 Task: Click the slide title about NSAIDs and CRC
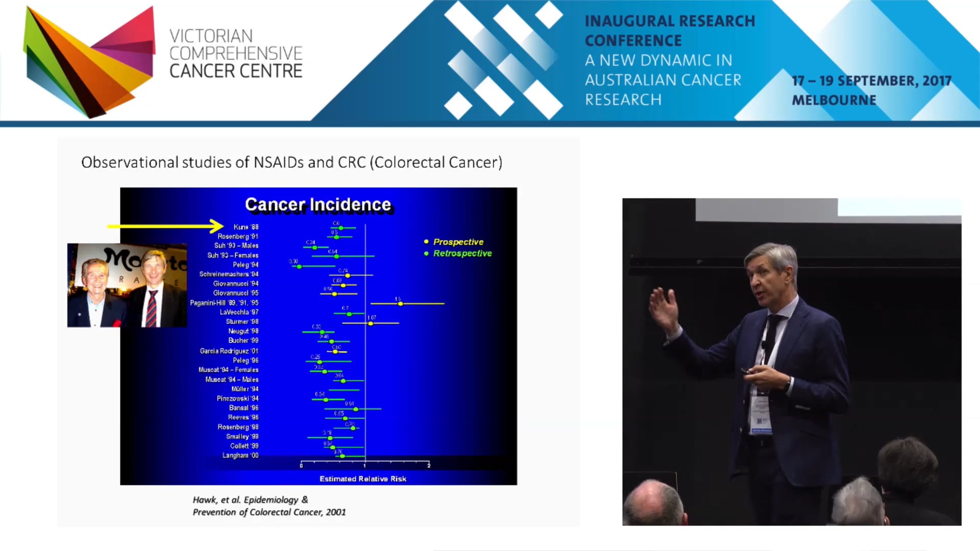pos(291,162)
